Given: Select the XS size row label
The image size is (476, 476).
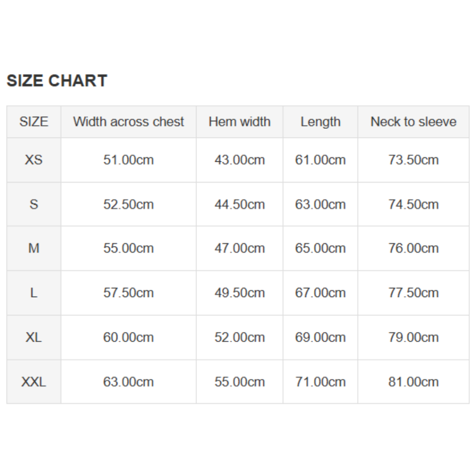Looking at the screenshot, I should point(33,160).
